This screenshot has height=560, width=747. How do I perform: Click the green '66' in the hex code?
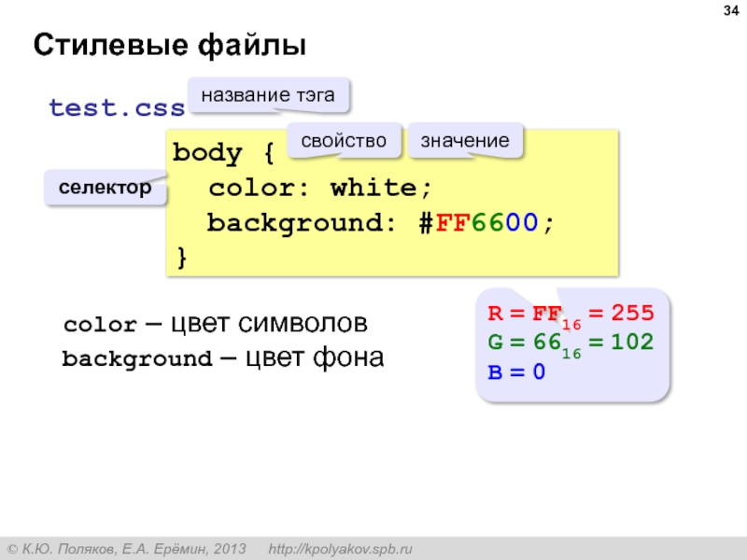(487, 222)
